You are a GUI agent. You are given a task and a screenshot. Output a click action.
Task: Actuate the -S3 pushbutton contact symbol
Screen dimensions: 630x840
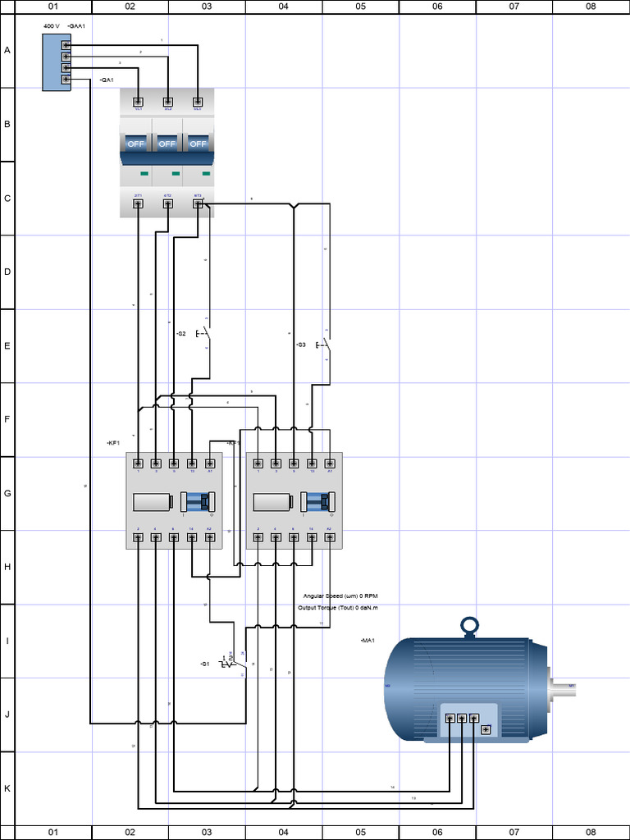[x=323, y=345]
